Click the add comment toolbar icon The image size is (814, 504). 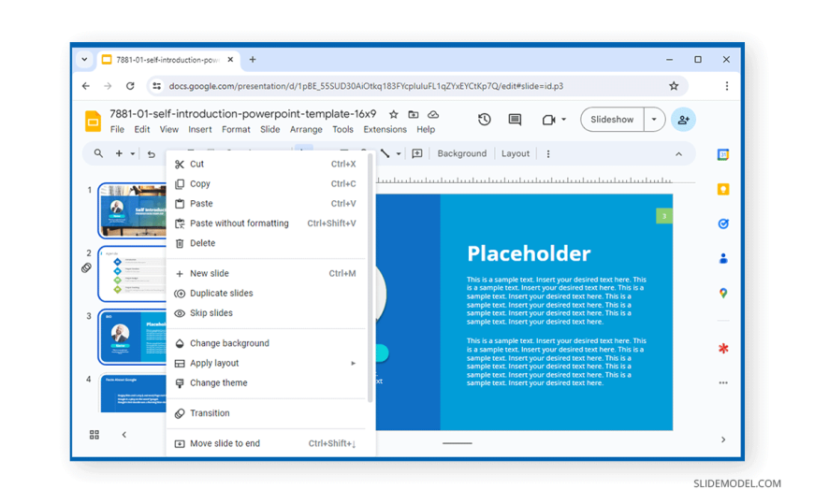(x=417, y=153)
